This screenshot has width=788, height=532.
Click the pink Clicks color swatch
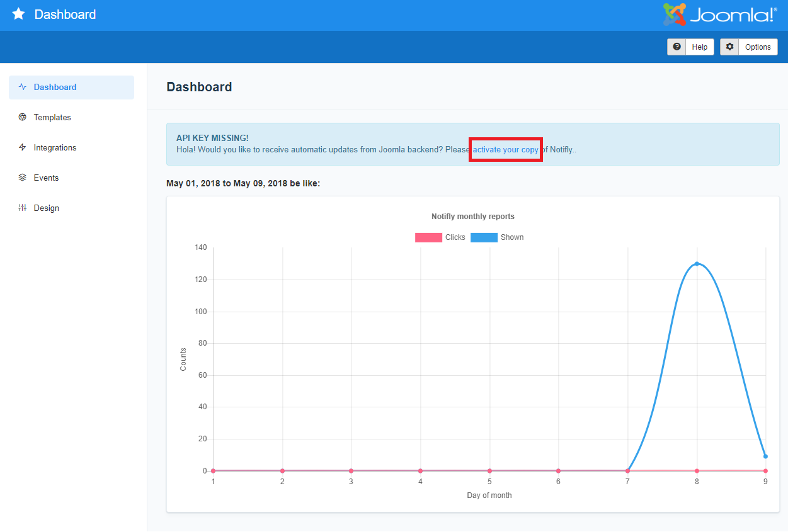(x=428, y=237)
